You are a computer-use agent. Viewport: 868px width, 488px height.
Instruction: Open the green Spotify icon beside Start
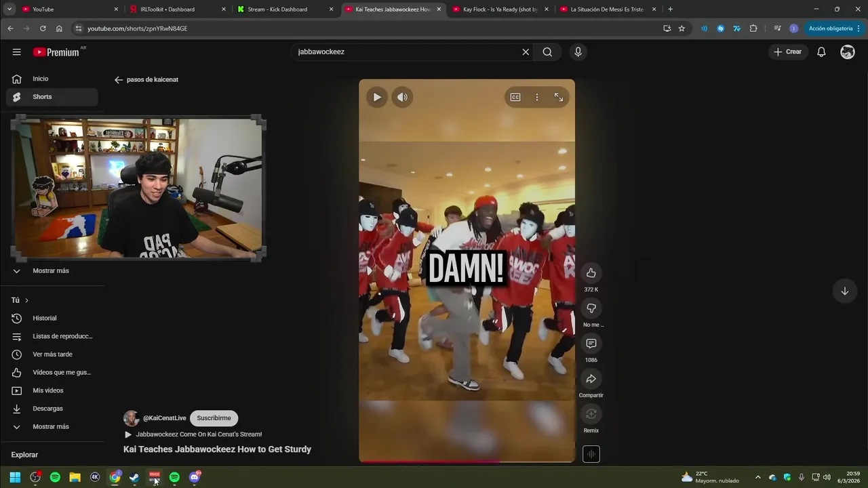click(55, 477)
